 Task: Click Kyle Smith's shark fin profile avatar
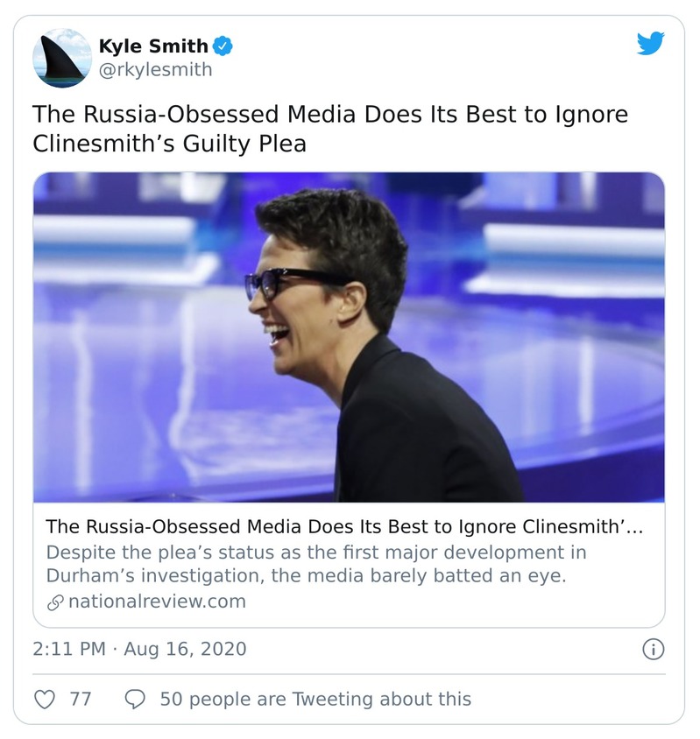point(62,58)
